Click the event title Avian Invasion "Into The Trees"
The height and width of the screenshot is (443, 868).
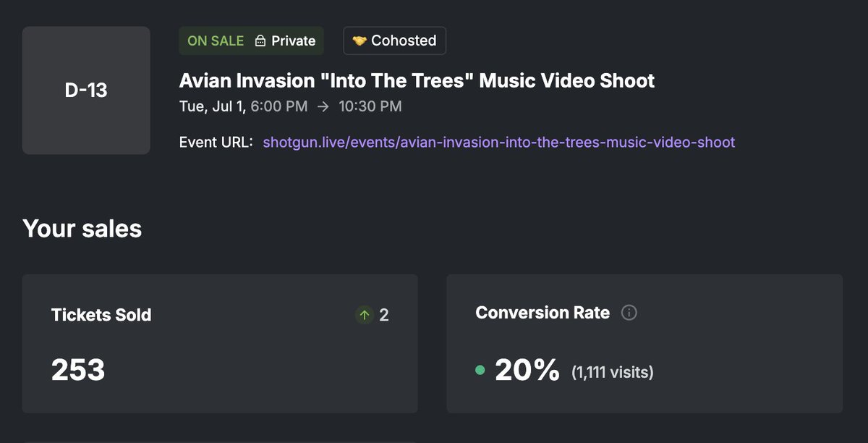[x=417, y=80]
